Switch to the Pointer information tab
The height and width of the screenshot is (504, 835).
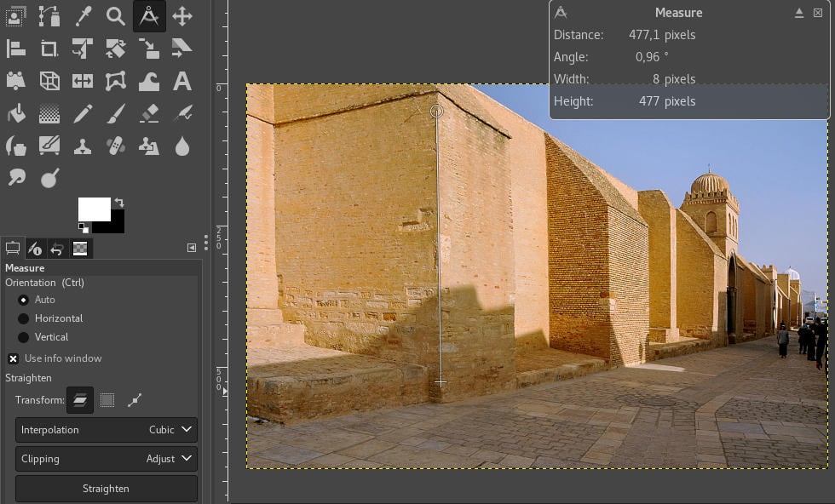[35, 249]
